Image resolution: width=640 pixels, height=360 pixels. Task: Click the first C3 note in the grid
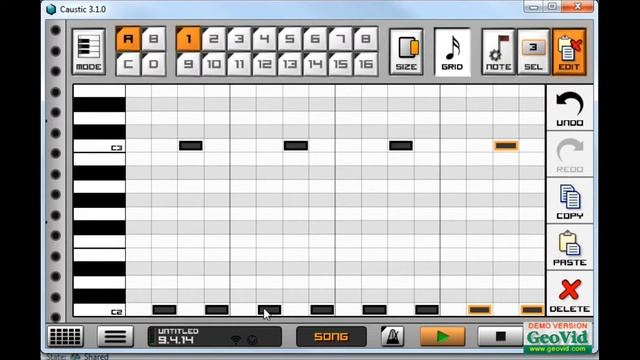[x=191, y=145]
